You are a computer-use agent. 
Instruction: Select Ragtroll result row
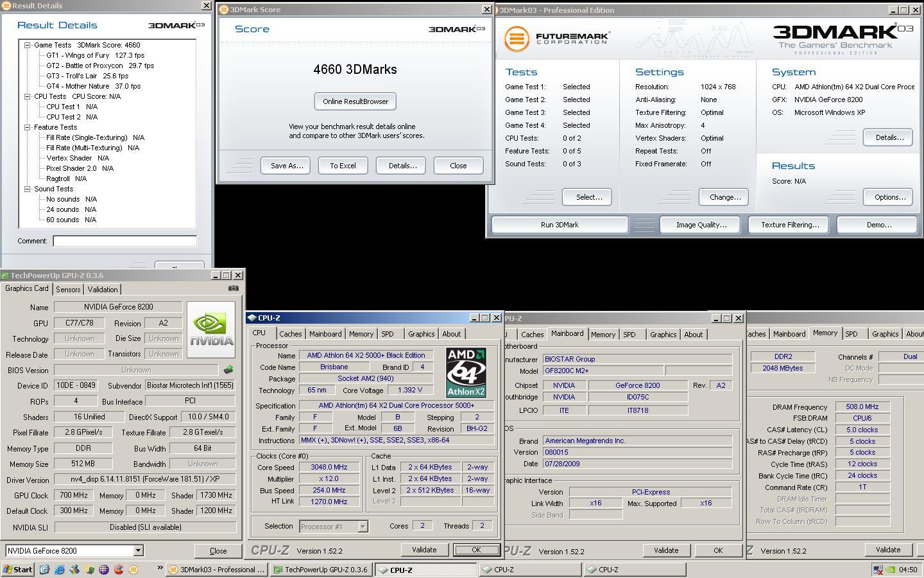(66, 179)
